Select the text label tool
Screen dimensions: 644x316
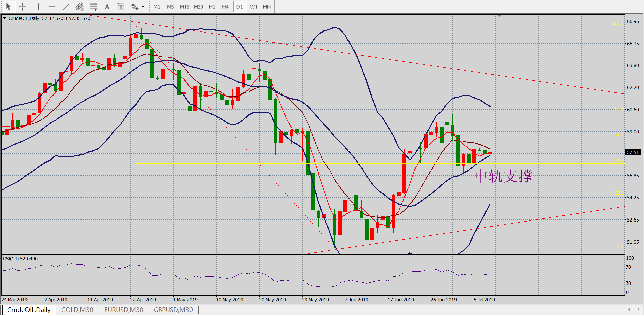click(121, 7)
